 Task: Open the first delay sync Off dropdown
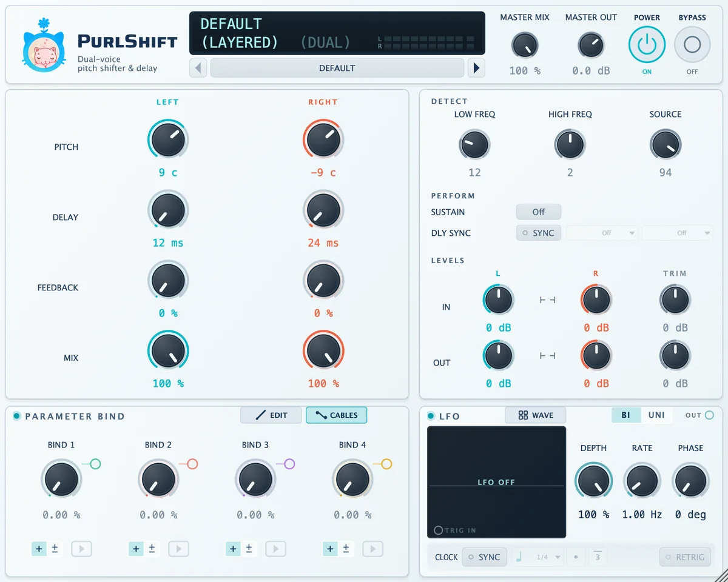602,233
